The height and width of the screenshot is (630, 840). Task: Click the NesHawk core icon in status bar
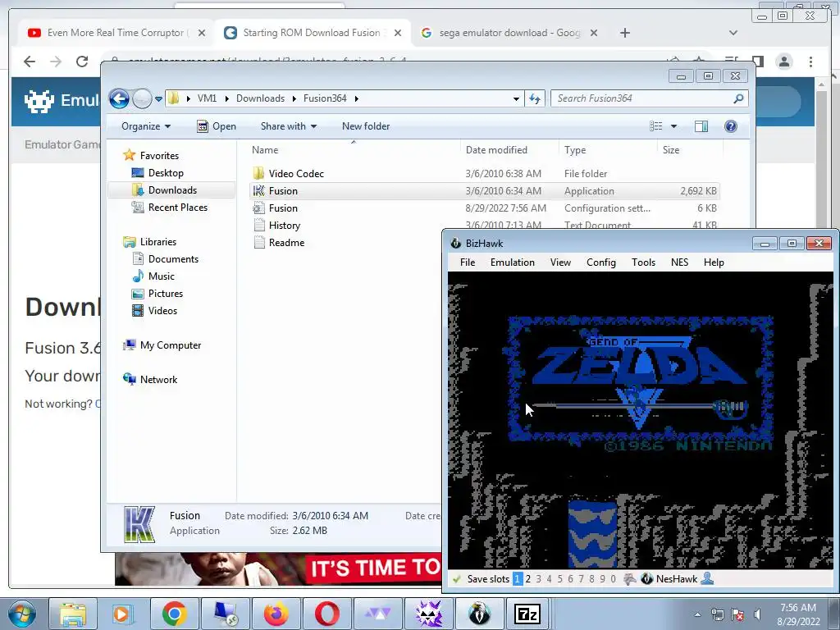click(646, 579)
